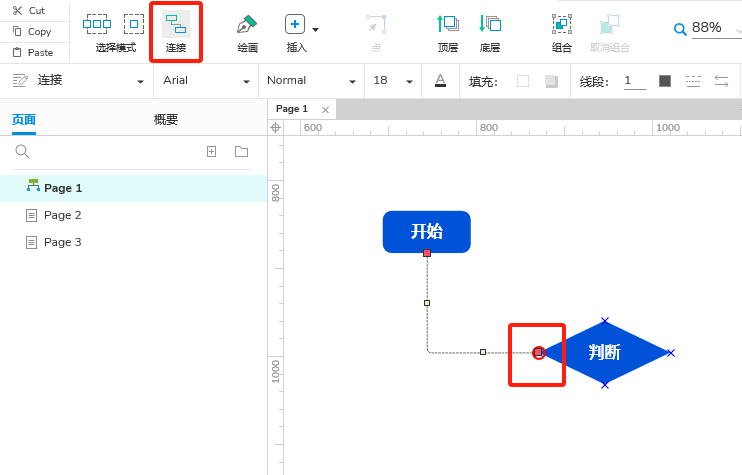Select Page 2 in the pages list
Screen dimensions: 742x475
(x=133, y=215)
